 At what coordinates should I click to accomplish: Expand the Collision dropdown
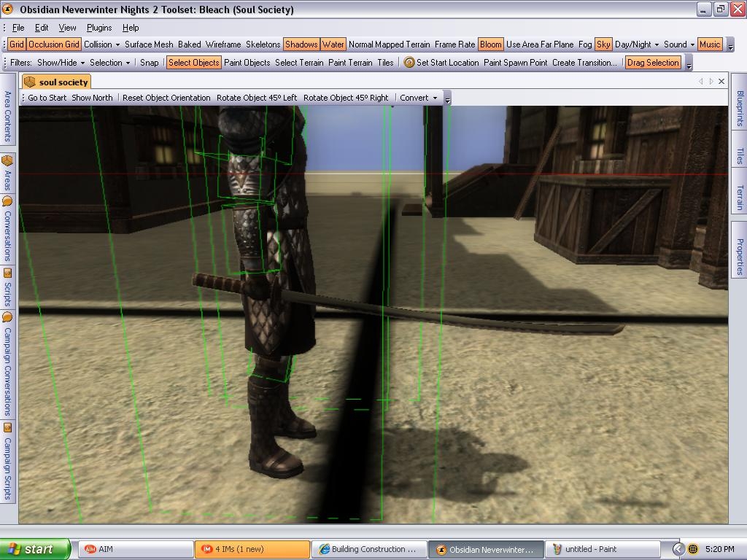(101, 44)
